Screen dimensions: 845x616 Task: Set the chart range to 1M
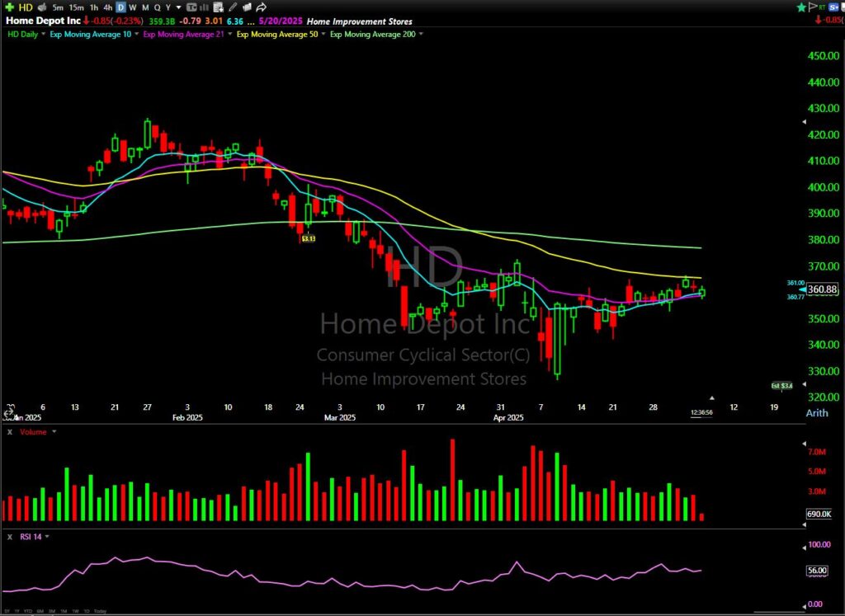click(63, 611)
